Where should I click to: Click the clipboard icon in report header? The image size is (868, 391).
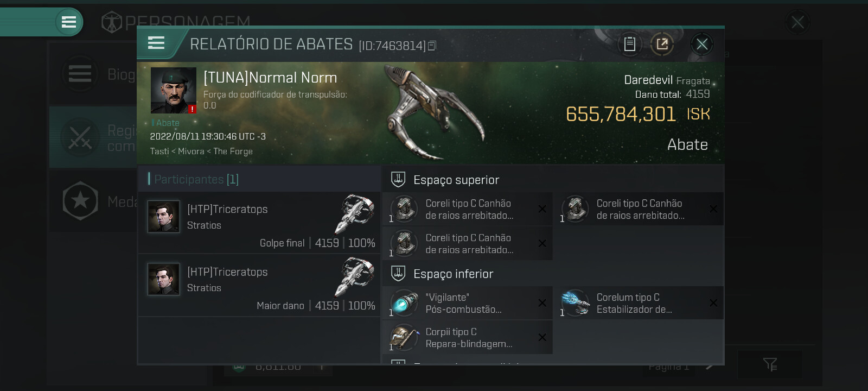pos(629,44)
